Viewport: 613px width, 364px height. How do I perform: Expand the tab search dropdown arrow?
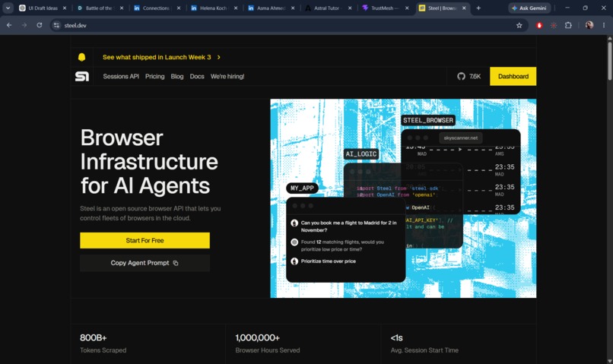coord(8,8)
